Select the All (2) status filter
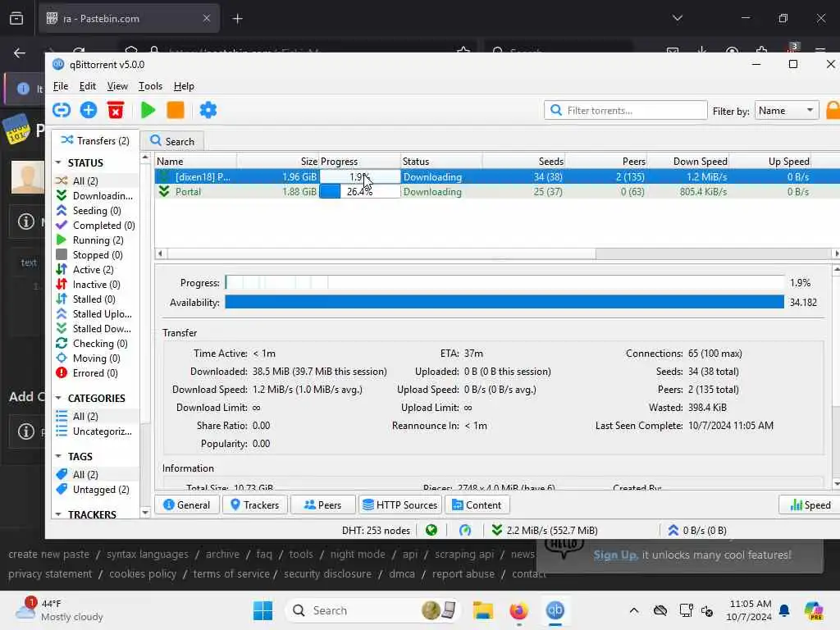This screenshot has height=630, width=840. pos(95,181)
